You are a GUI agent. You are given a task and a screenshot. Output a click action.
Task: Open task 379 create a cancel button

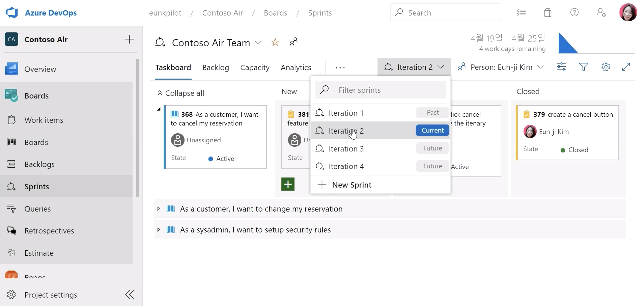573,114
